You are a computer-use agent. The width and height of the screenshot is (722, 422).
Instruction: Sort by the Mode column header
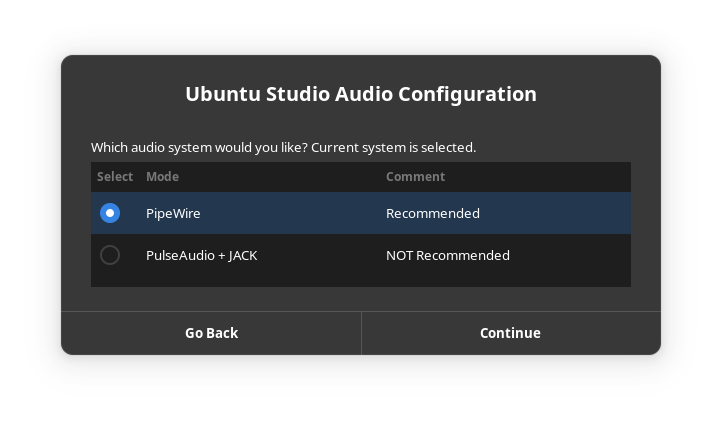(x=162, y=177)
